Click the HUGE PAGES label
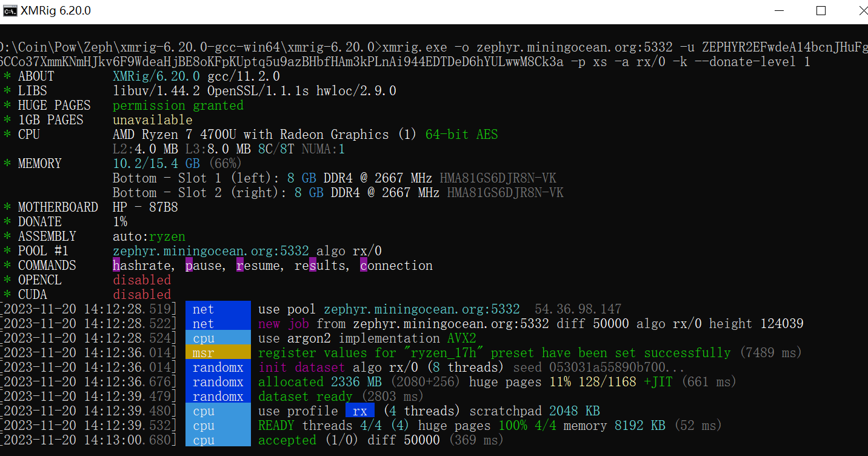Screen dimensions: 868x456 (x=54, y=106)
